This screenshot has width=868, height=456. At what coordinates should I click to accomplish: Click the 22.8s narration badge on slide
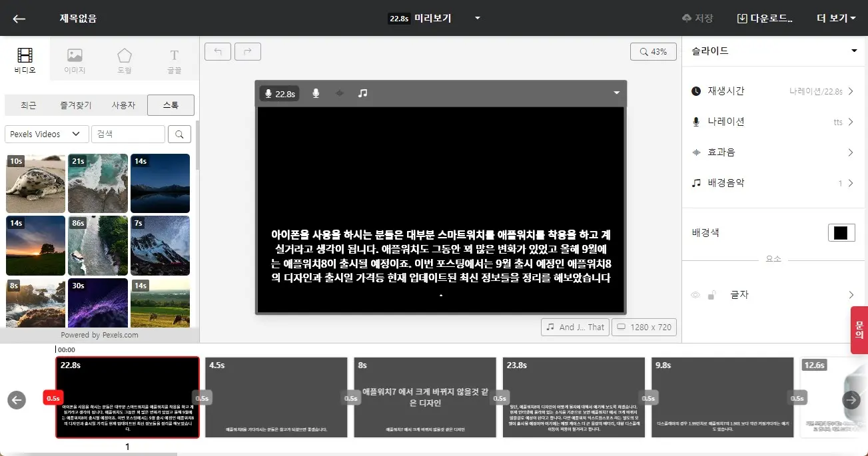coord(279,94)
